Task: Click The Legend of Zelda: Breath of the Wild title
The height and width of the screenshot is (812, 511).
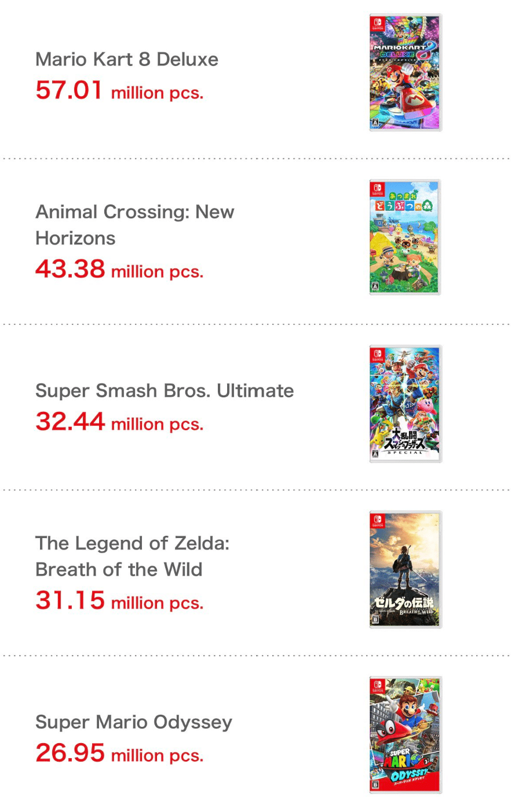Action: pos(132,556)
